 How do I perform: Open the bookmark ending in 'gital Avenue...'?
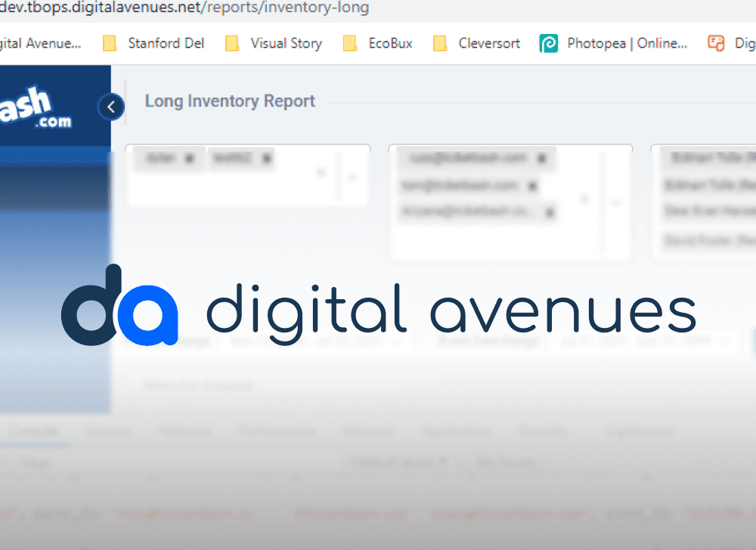coord(41,43)
